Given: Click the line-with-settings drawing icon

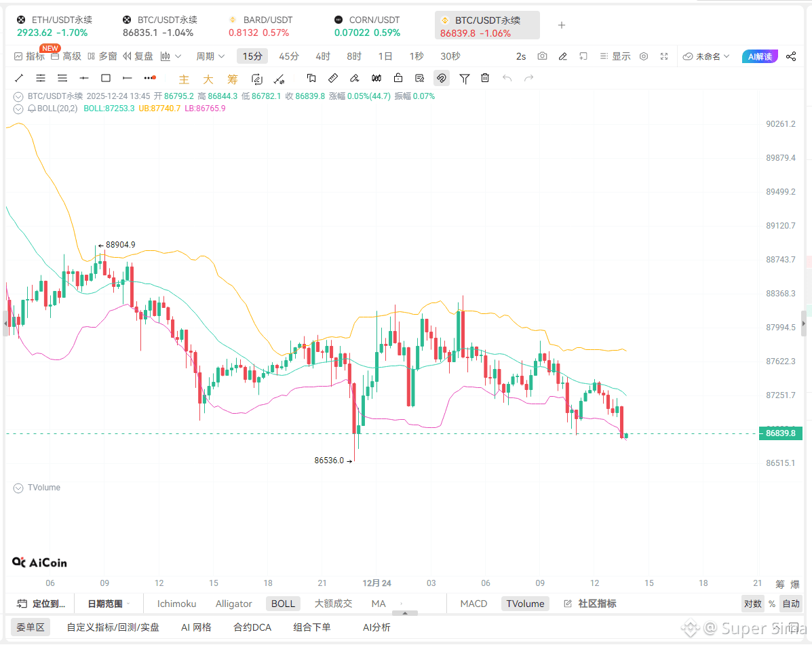Looking at the screenshot, I should pos(279,79).
